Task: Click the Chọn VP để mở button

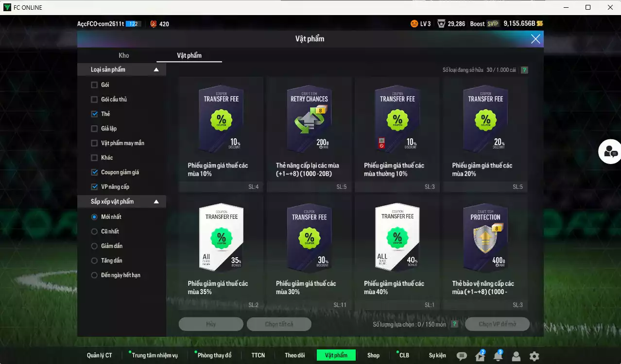Action: pyautogui.click(x=497, y=324)
